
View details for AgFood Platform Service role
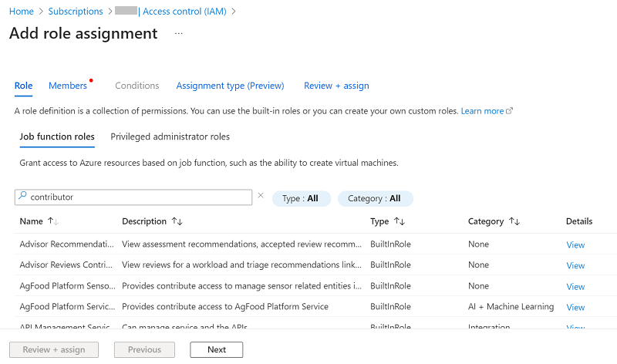pyautogui.click(x=575, y=307)
